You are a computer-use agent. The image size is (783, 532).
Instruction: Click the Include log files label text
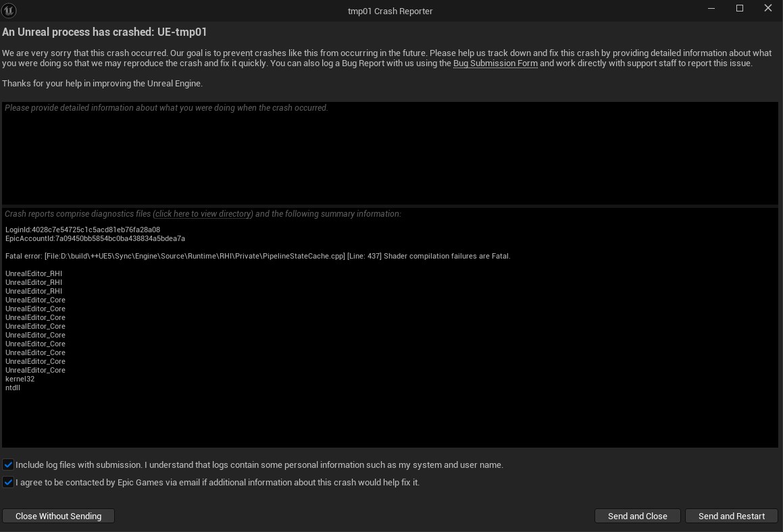(x=259, y=464)
